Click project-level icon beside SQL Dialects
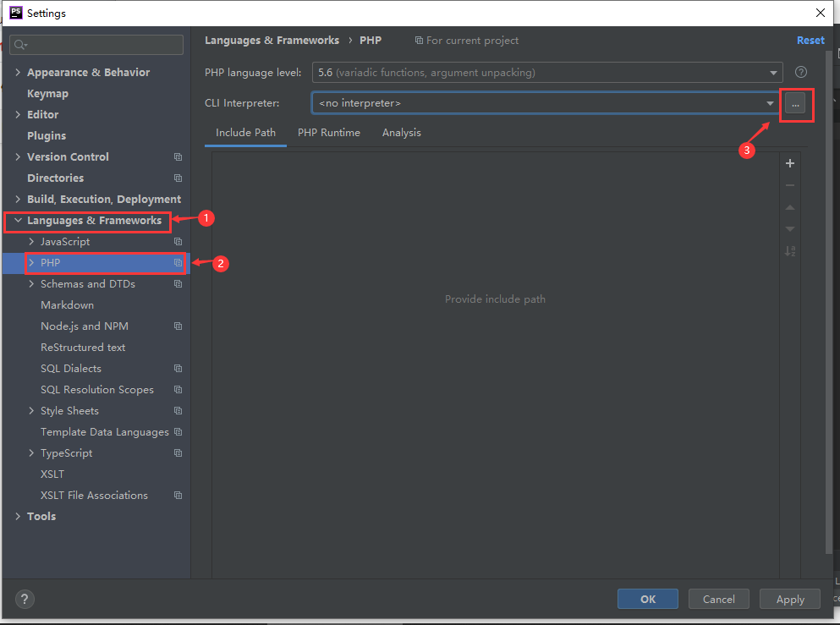 [x=178, y=369]
